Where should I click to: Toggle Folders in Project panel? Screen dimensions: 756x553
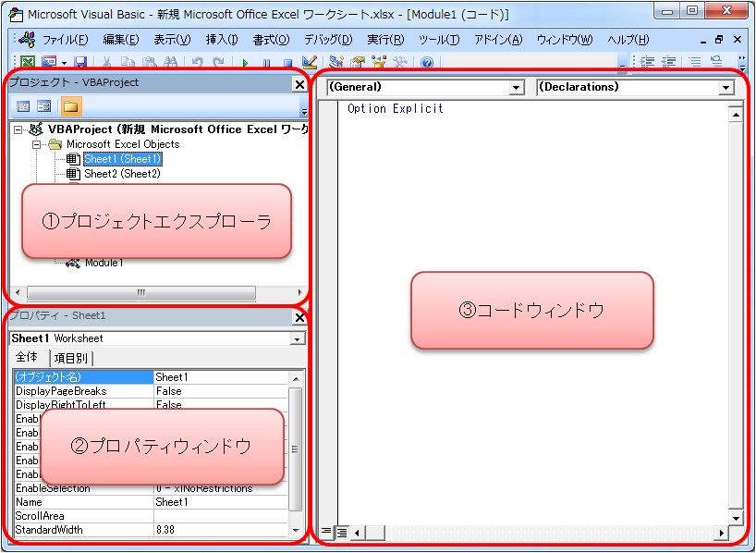point(71,106)
